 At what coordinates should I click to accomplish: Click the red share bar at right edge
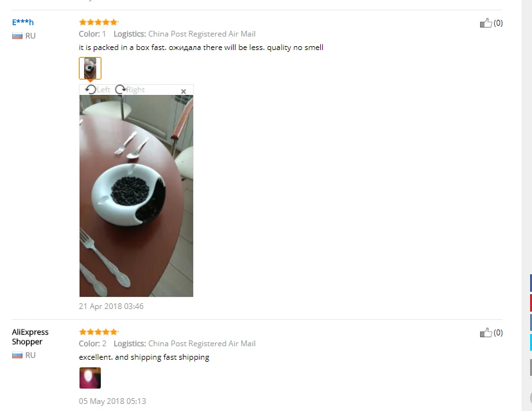pyautogui.click(x=531, y=303)
